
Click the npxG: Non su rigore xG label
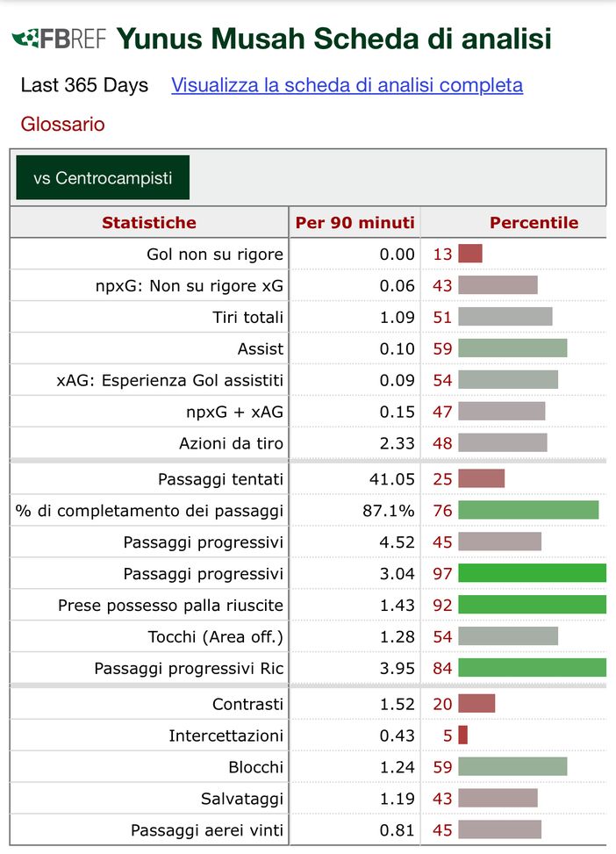pyautogui.click(x=190, y=285)
